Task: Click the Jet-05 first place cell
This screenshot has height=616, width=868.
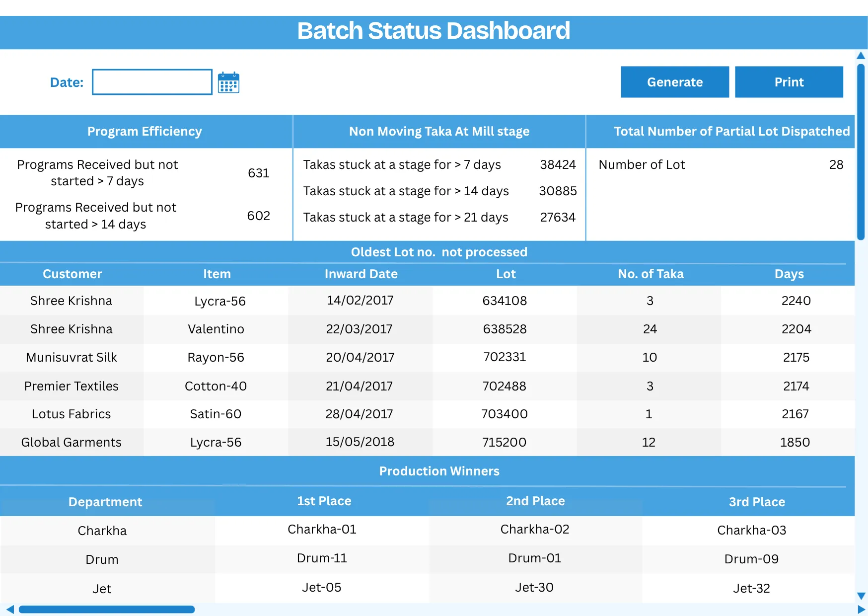Action: click(x=322, y=587)
